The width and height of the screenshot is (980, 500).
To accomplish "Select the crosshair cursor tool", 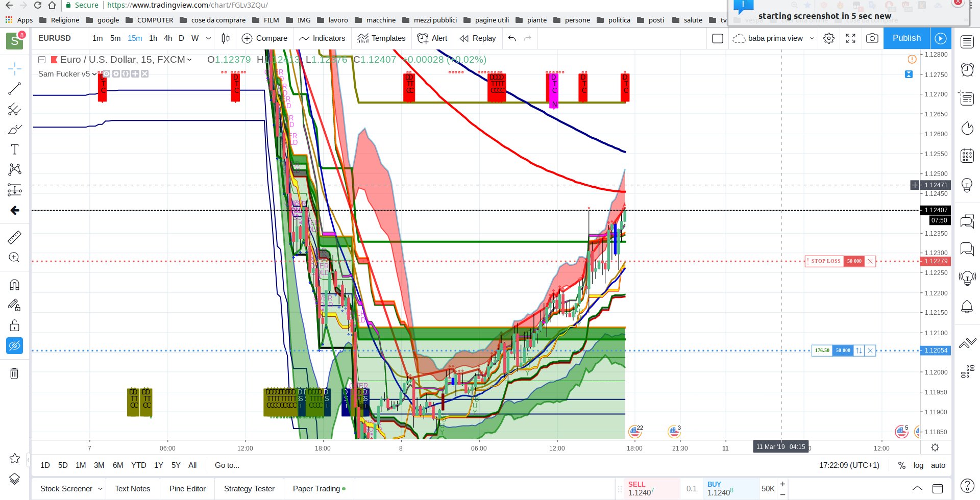I will (x=15, y=68).
